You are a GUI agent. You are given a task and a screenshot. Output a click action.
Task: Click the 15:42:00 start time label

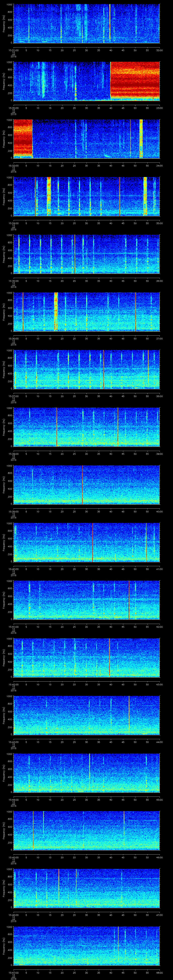pyautogui.click(x=14, y=684)
